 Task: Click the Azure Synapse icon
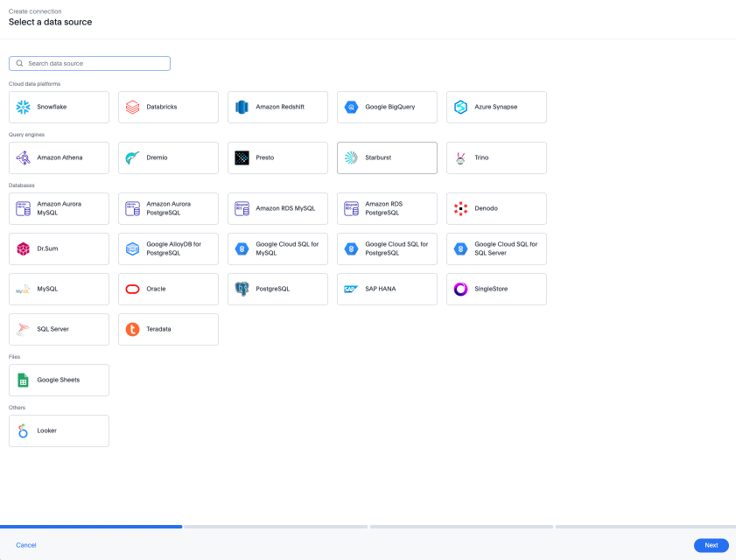point(460,107)
